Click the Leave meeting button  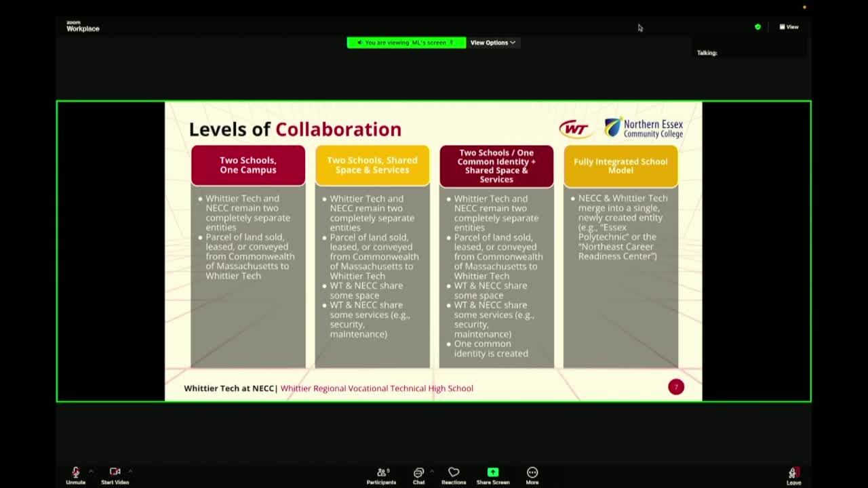tap(793, 476)
